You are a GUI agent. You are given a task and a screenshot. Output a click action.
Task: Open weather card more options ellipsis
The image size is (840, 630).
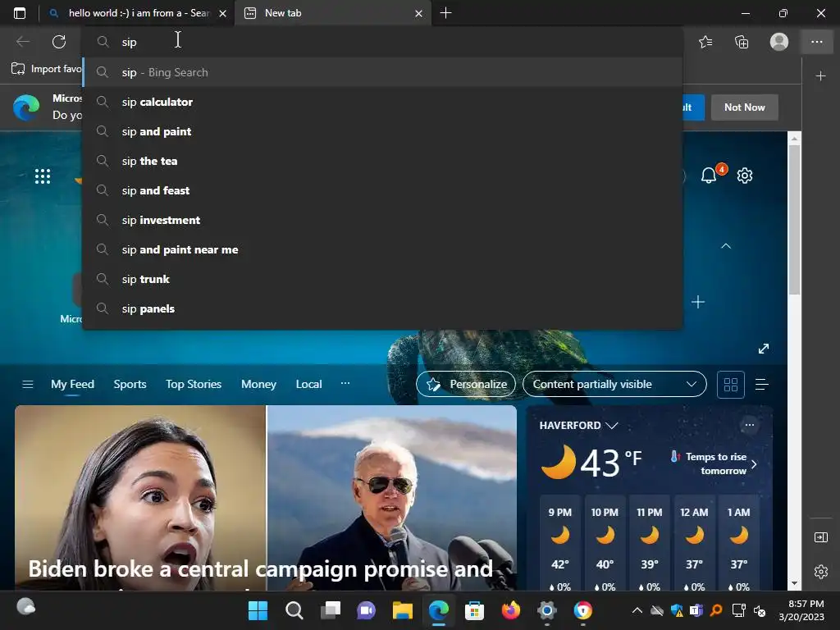pyautogui.click(x=750, y=425)
